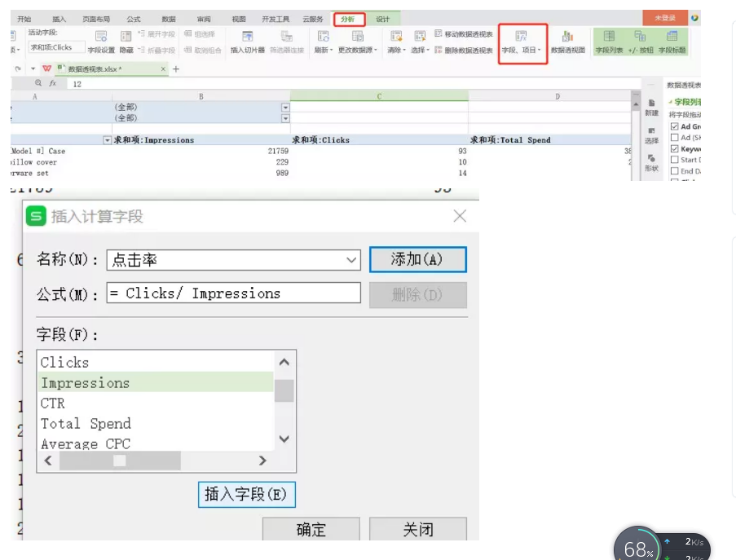The image size is (736, 560).
Task: Switch to the Design (设计) ribbon tab
Action: (382, 19)
